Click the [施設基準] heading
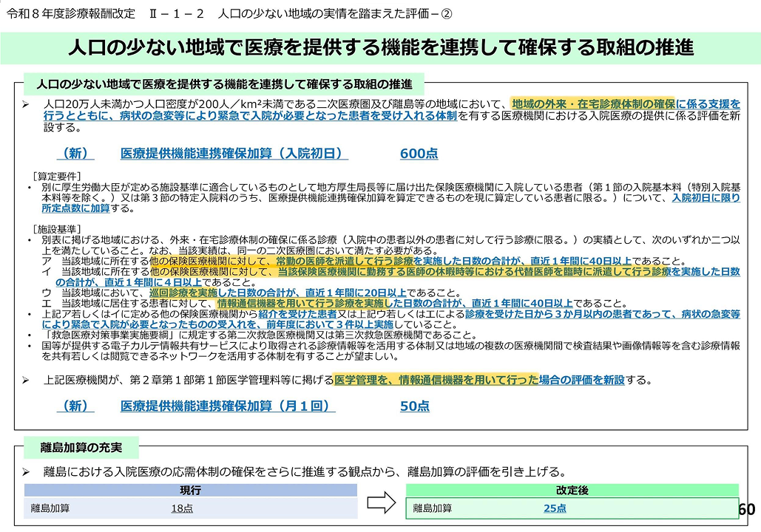Screen dimensions: 761x532 coord(56,229)
